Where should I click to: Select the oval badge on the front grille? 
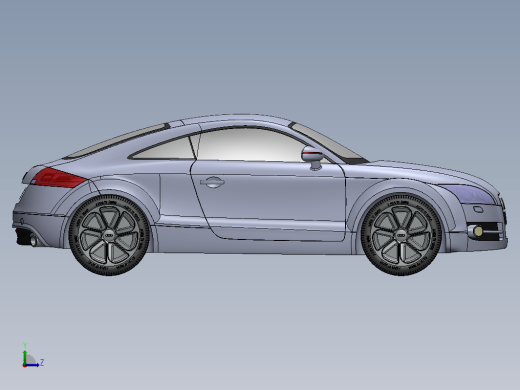(x=478, y=209)
